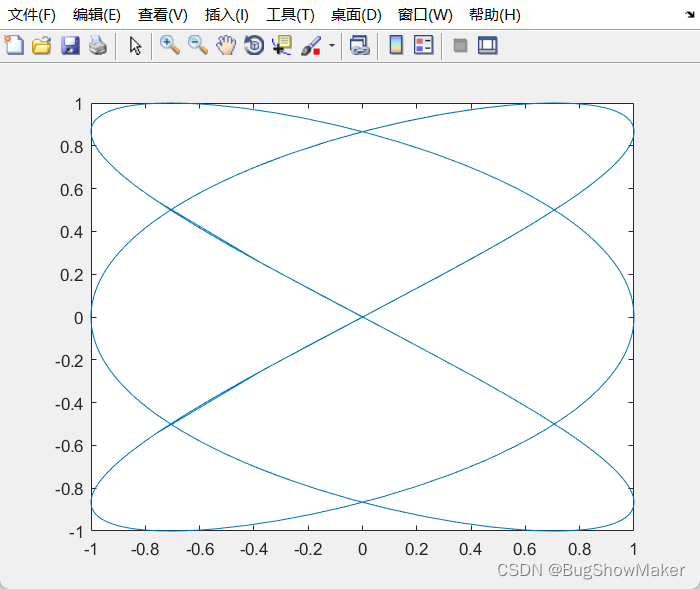Save figure using the floppy disk icon
Screen dimensions: 700x589
point(70,45)
